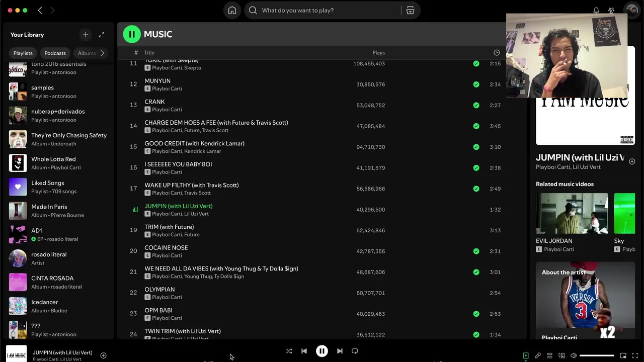Expand Your Library with the arrows icon
This screenshot has width=644, height=362.
(x=102, y=35)
